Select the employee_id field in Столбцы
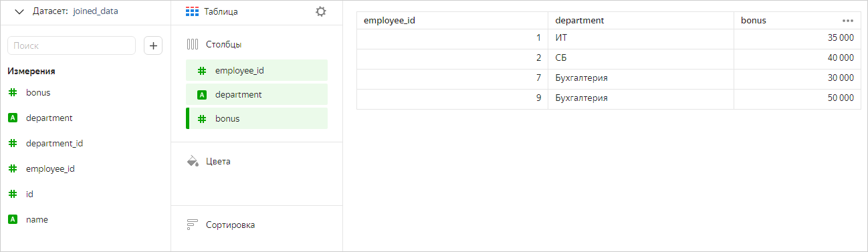The height and width of the screenshot is (252, 868). [257, 70]
